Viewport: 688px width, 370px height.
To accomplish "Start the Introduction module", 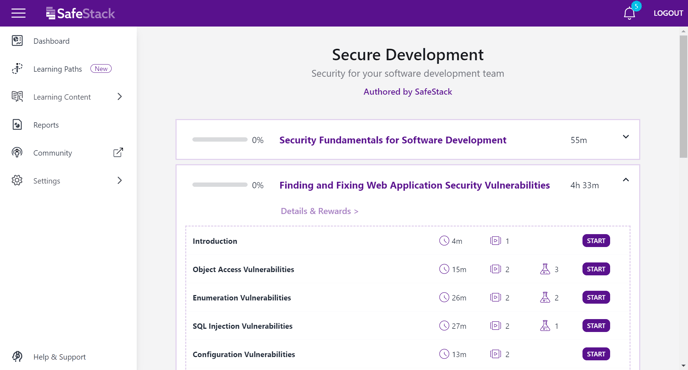I will pyautogui.click(x=596, y=241).
